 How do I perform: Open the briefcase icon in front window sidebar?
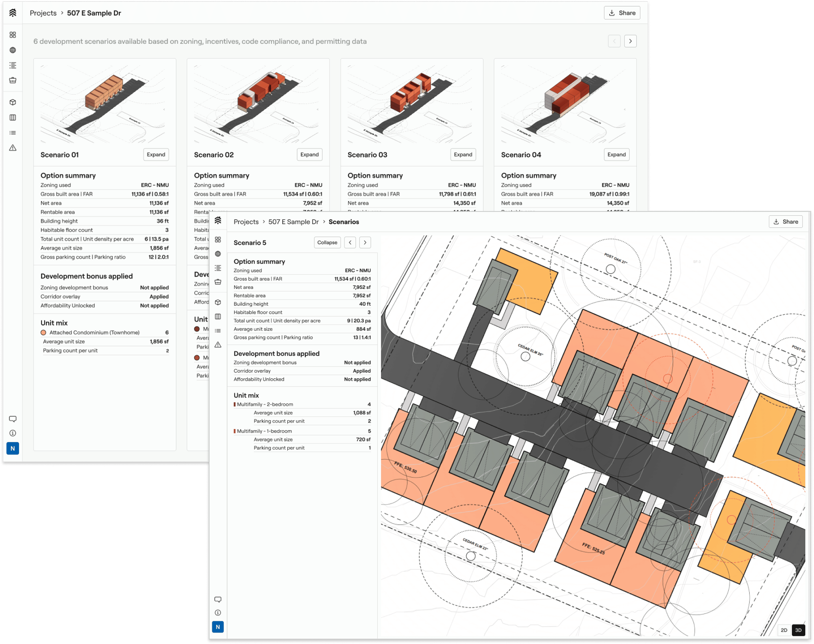click(x=218, y=282)
